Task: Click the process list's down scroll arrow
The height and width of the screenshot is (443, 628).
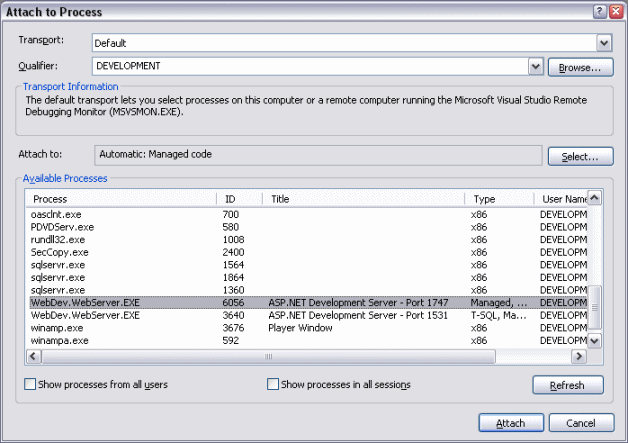Action: [594, 341]
